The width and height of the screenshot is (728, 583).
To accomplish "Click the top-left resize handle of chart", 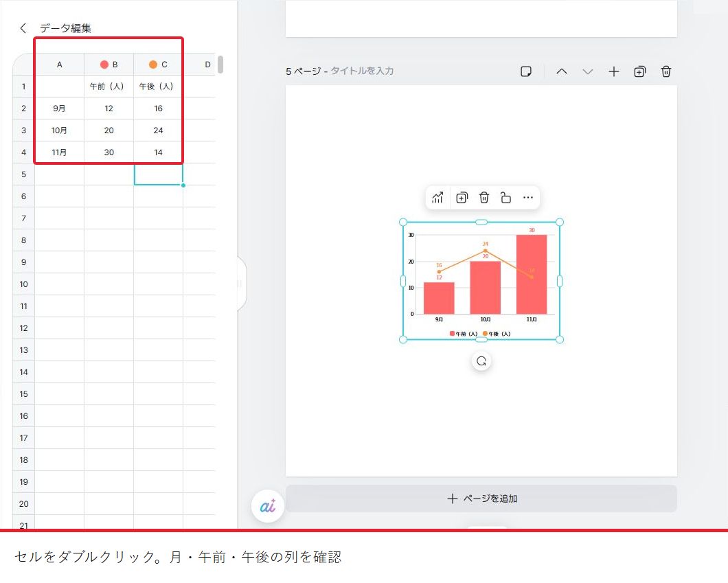I will coord(403,222).
